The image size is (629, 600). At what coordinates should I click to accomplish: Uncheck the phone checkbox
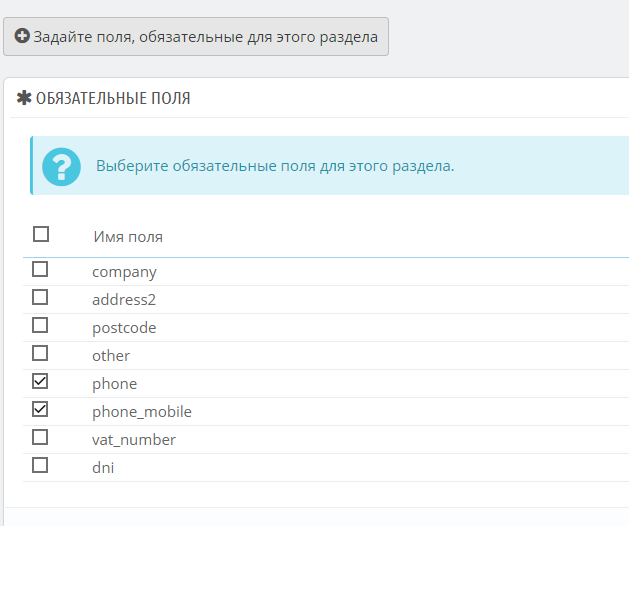(40, 381)
